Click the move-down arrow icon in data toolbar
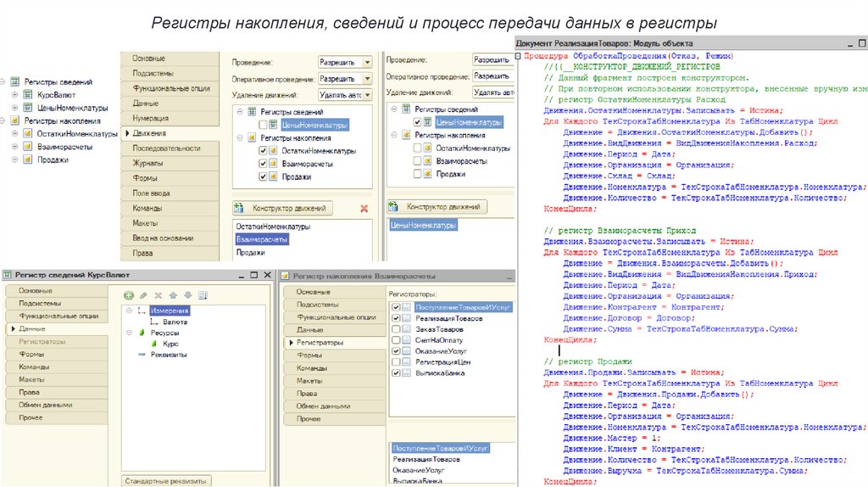 (187, 294)
